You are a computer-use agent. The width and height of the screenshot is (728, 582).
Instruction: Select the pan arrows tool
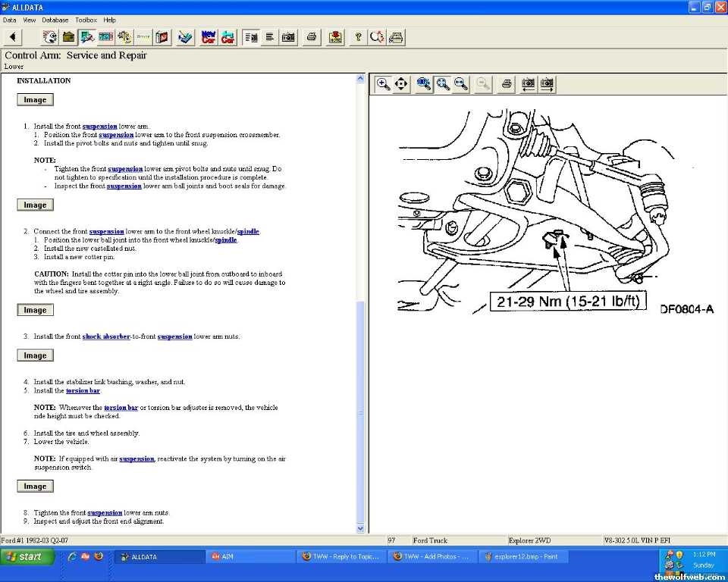tap(401, 84)
